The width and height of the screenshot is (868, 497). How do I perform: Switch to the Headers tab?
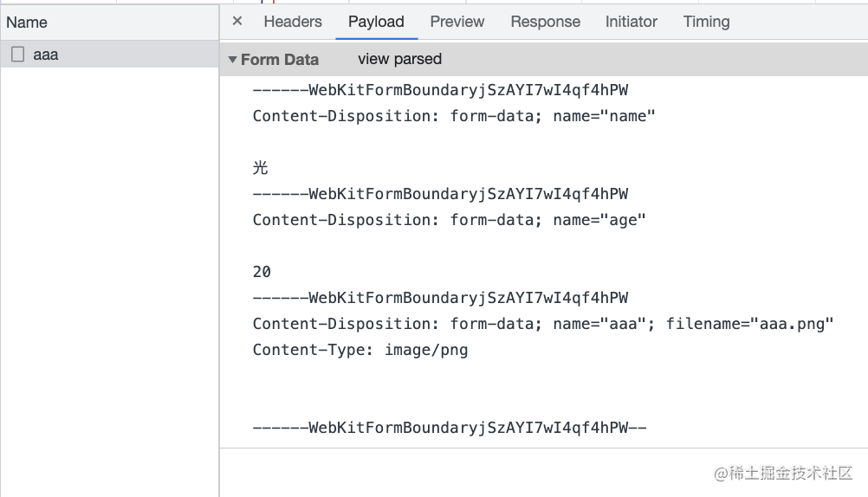point(293,22)
